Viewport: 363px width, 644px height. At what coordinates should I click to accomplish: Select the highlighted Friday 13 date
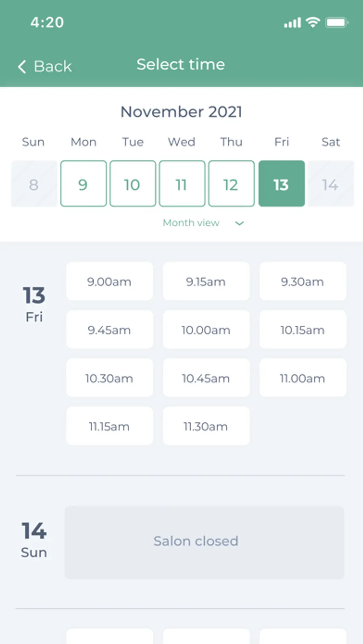click(x=281, y=184)
